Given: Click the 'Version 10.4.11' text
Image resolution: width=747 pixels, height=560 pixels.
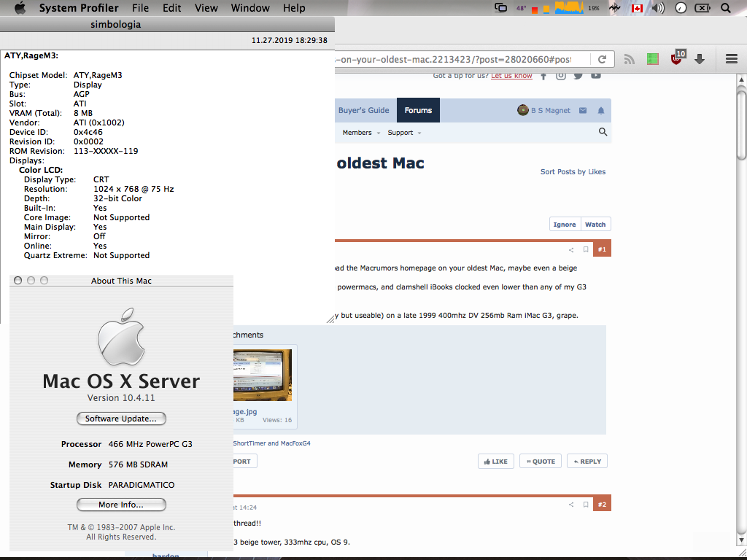Looking at the screenshot, I should coord(121,397).
